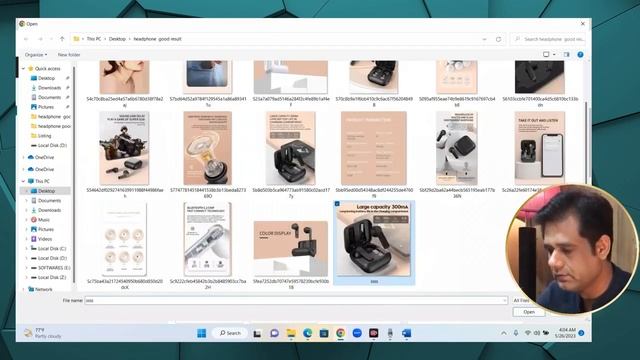Open the Listing folder in Quick access

coord(44,136)
